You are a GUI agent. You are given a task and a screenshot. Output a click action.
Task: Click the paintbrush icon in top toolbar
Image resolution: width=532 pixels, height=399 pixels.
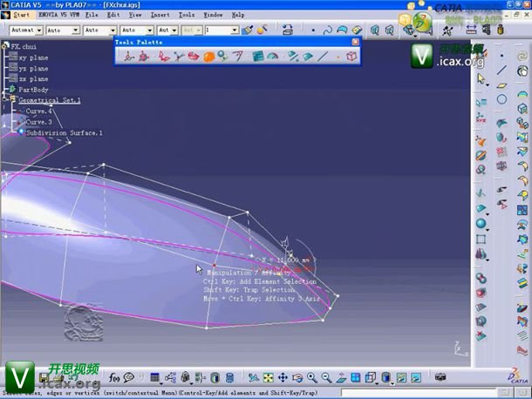pyautogui.click(x=248, y=30)
